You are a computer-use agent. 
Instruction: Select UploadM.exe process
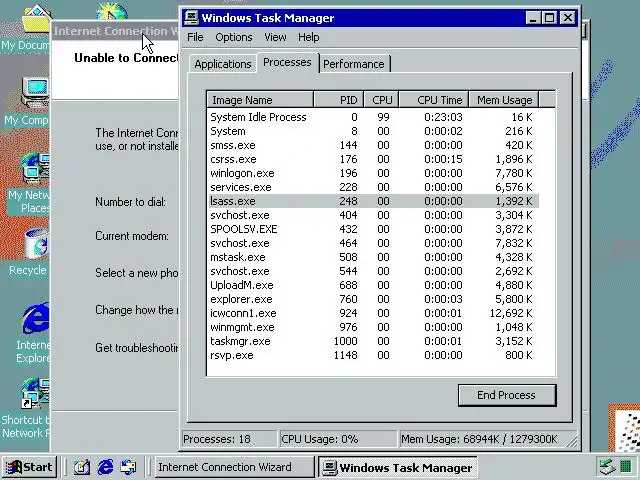pyautogui.click(x=373, y=285)
